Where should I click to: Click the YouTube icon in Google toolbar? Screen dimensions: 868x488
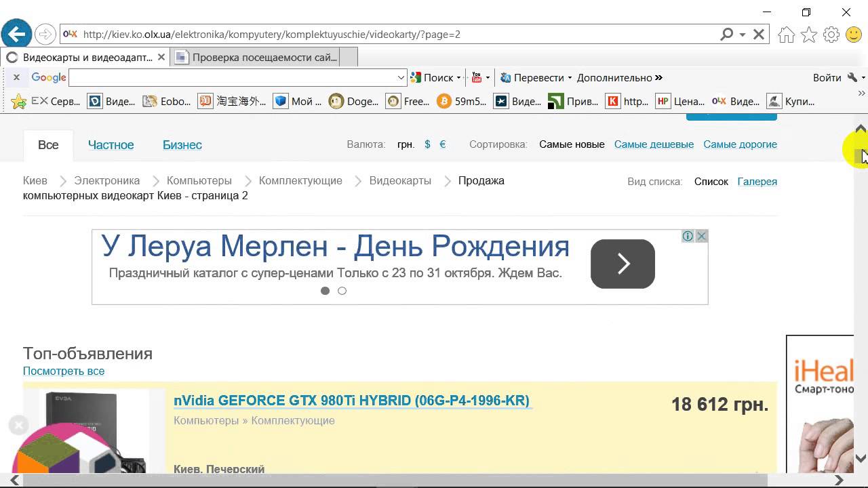click(477, 77)
